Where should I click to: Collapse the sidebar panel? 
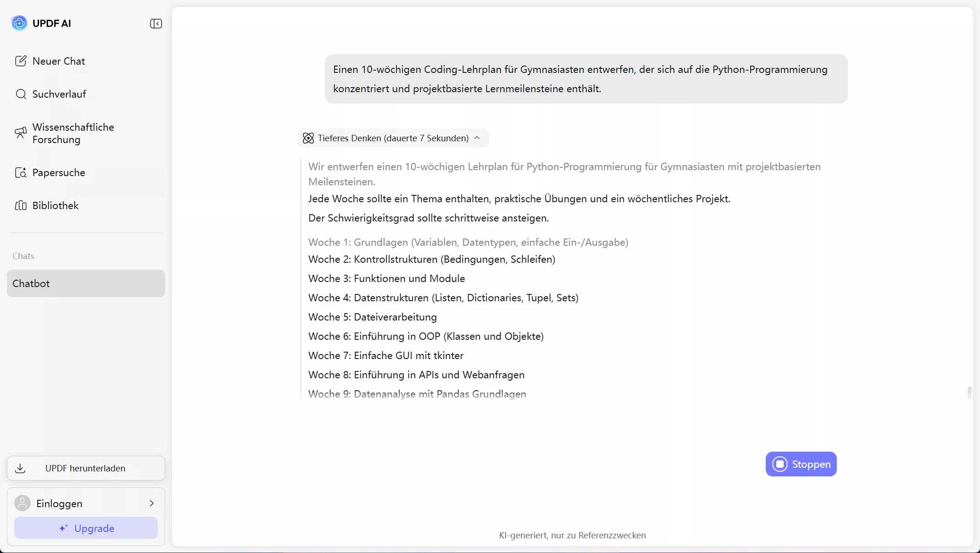[156, 23]
